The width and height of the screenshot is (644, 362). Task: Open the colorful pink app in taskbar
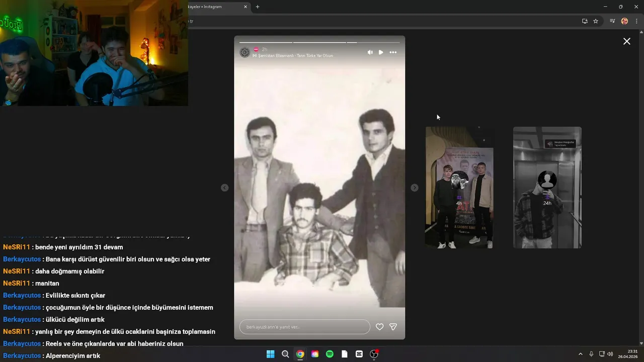[x=315, y=354]
